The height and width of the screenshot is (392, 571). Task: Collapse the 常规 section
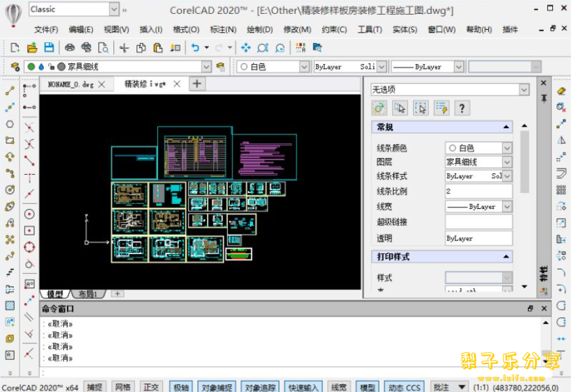coord(506,127)
